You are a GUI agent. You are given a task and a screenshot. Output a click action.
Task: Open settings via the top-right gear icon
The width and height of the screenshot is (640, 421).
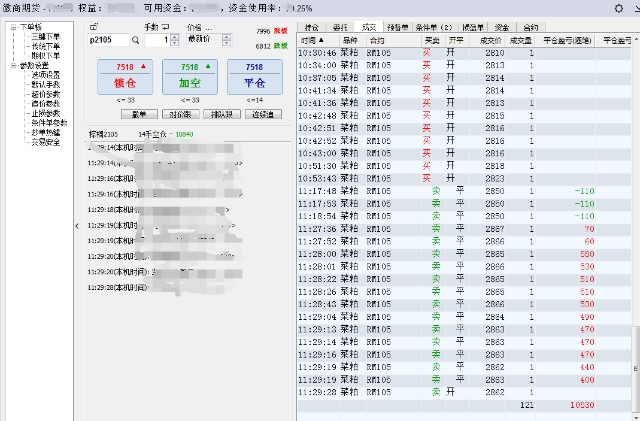617,8
